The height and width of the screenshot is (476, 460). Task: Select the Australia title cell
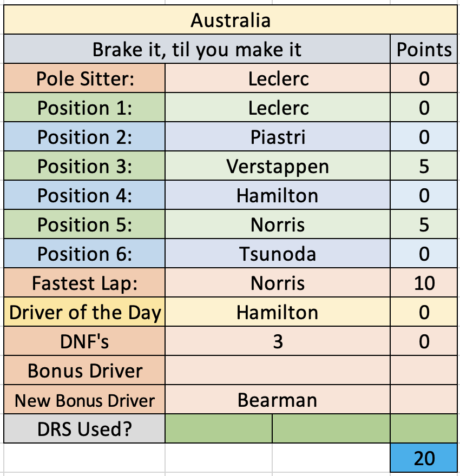coord(231,19)
